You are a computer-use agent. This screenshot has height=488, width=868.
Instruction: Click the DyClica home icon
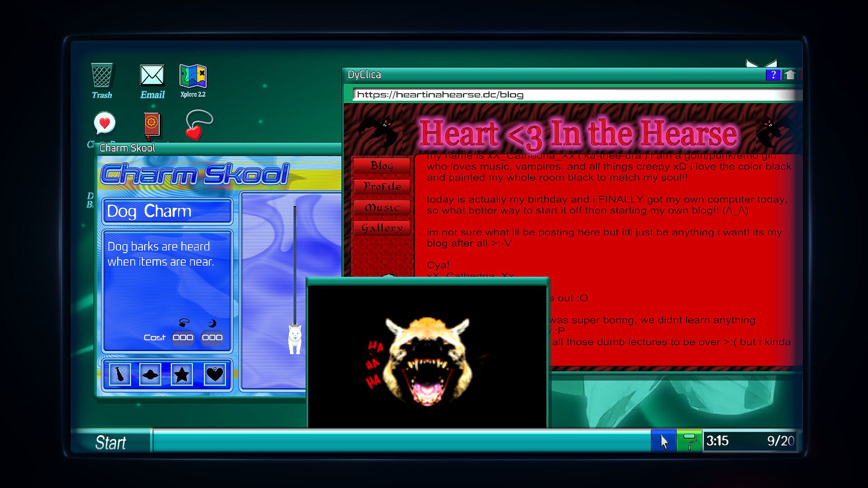pos(790,75)
